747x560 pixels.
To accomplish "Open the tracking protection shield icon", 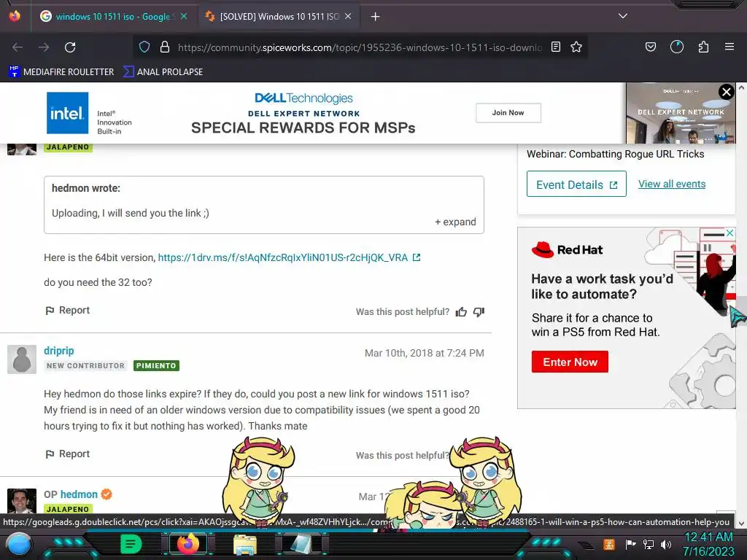I will click(x=144, y=47).
